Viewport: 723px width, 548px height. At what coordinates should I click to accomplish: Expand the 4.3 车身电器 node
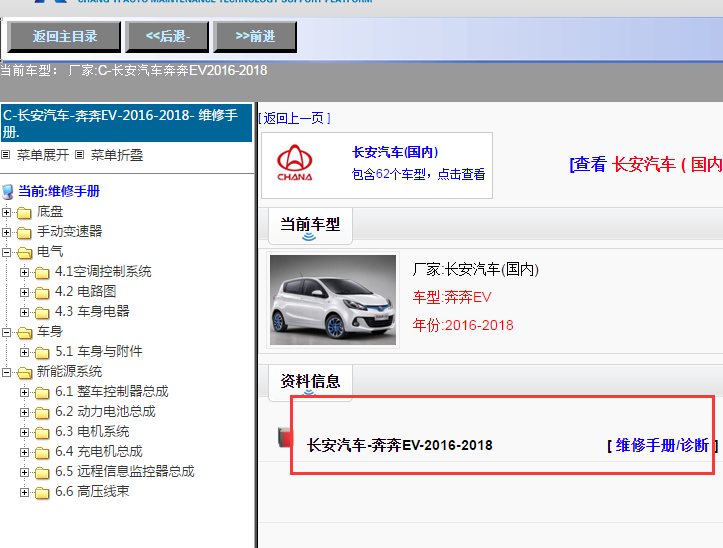24,312
